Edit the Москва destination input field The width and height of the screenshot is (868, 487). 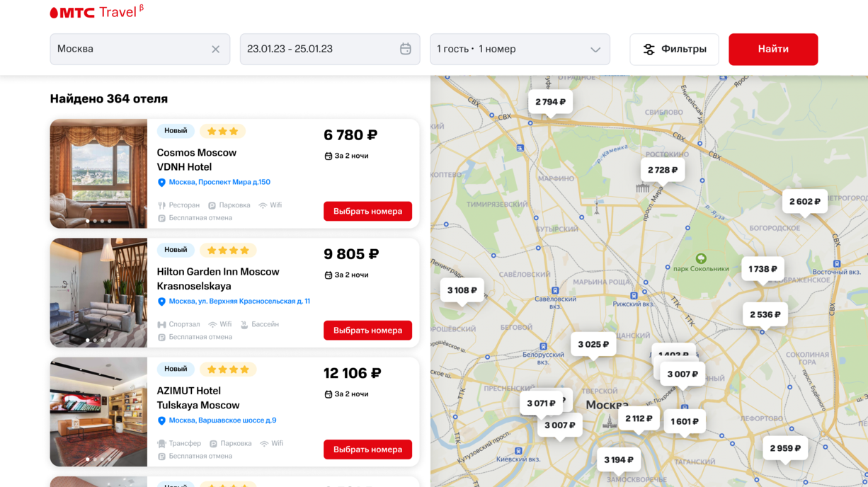point(139,50)
